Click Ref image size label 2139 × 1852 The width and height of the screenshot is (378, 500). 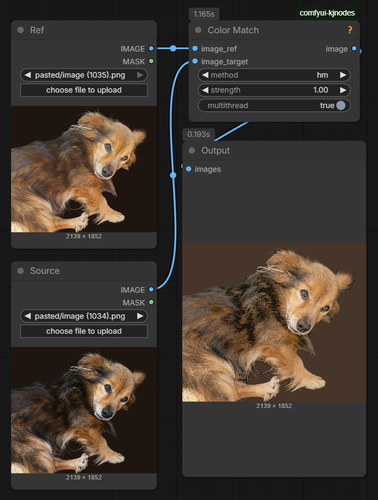[x=84, y=236]
